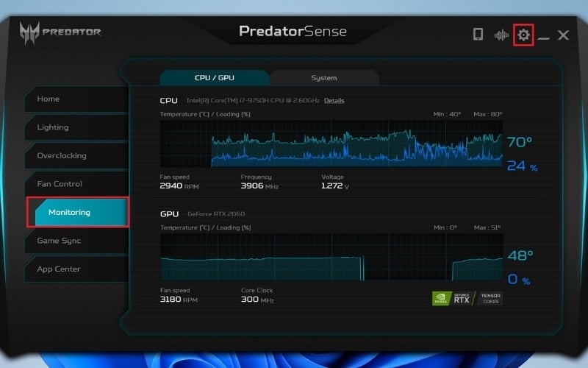Viewport: 588px width, 368px height.
Task: Click the GPU Max : 51° label
Action: click(x=487, y=227)
